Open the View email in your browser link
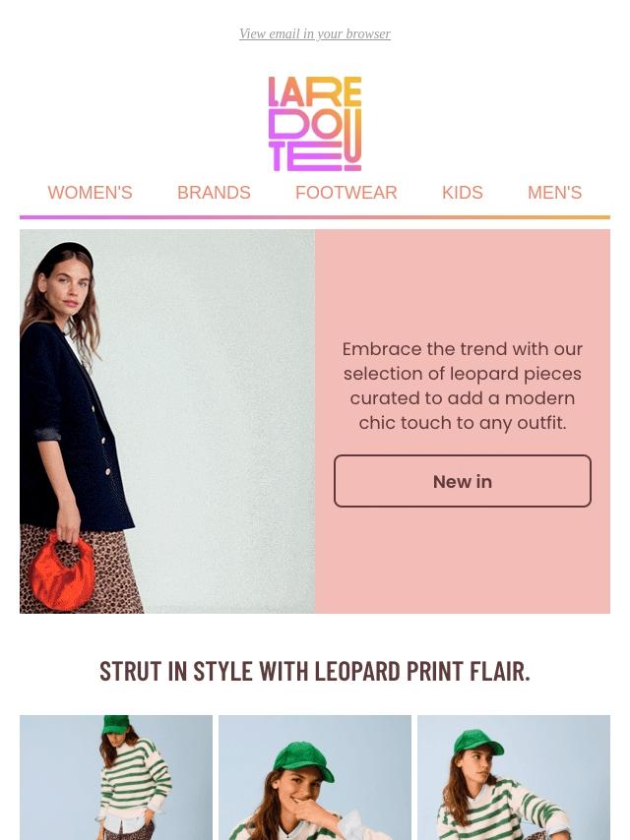 315,34
